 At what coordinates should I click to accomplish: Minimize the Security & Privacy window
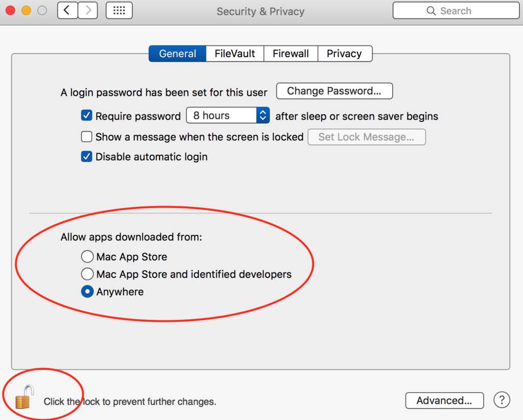26,10
